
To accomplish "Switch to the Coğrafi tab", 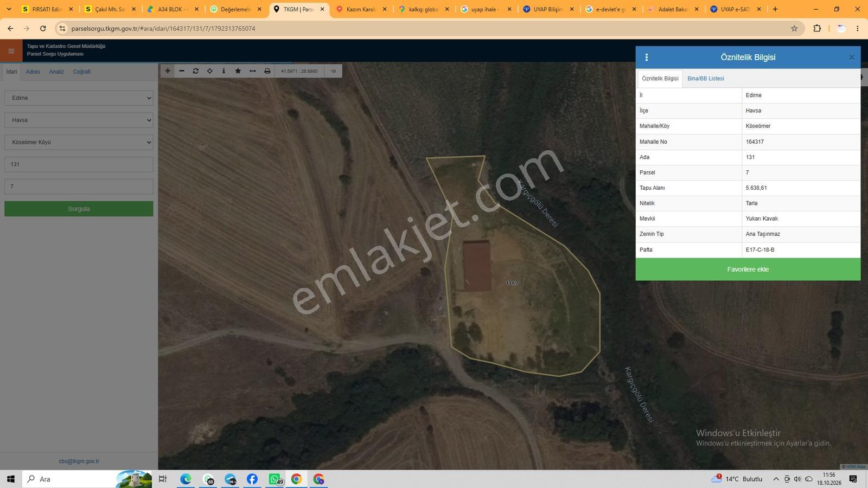I will pyautogui.click(x=82, y=72).
